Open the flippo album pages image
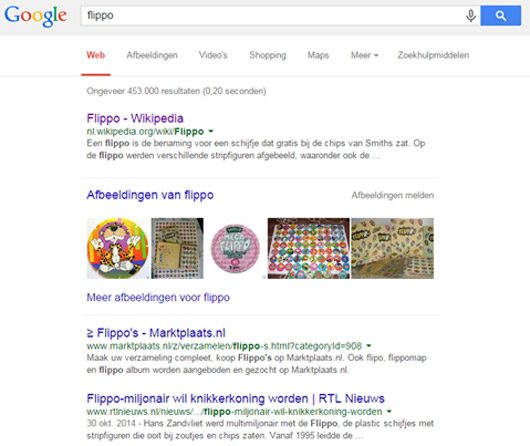This screenshot has width=530, height=446. 177,248
